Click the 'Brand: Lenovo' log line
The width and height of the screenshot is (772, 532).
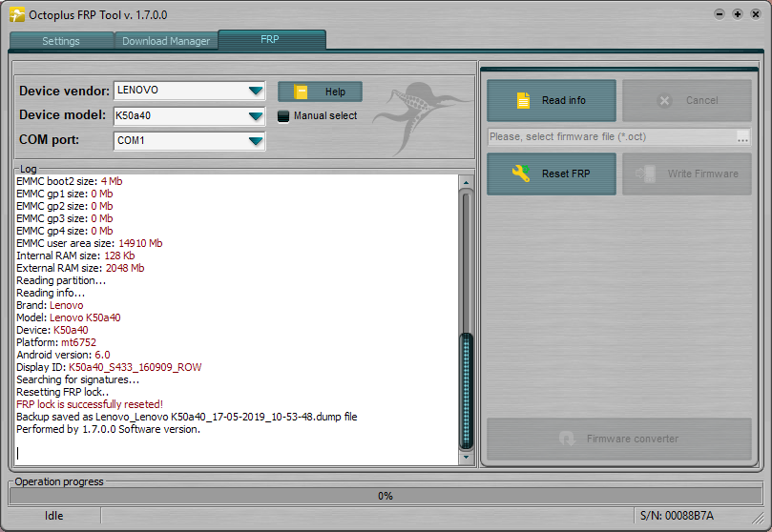pos(50,305)
